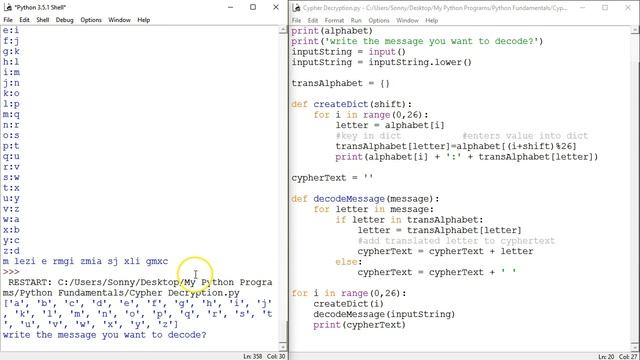Open Run menu in Cypher Decryption editor

click(x=356, y=20)
